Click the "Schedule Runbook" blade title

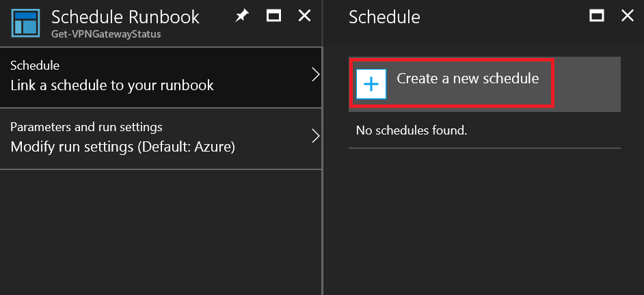click(125, 16)
